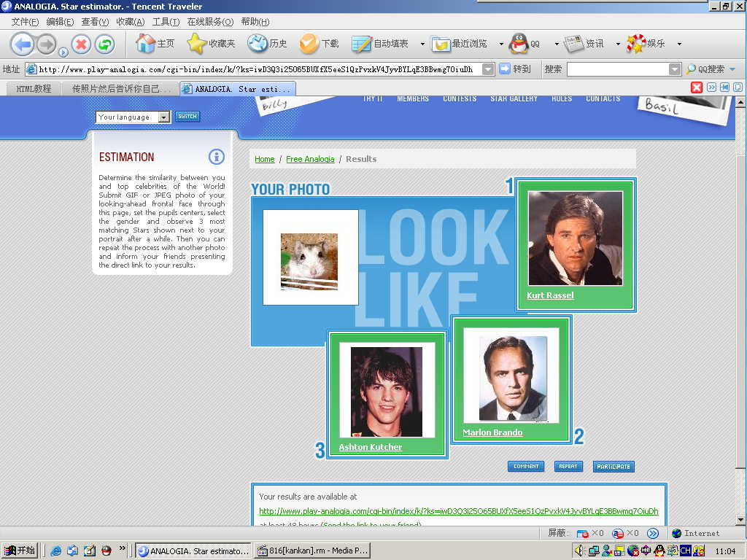747x560 pixels.
Task: Click the uploaded hamster photo thumbnail
Action: 309,262
